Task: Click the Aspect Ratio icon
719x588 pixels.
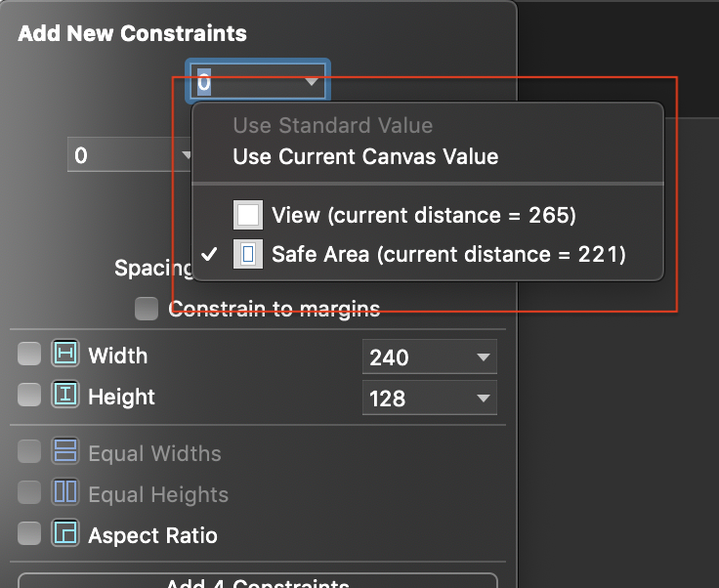Action: [x=65, y=534]
